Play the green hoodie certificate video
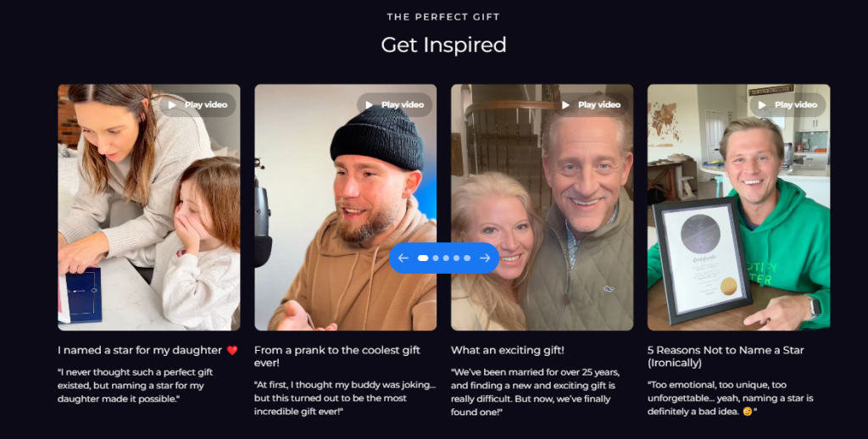Screen dimensions: 868x439 pyautogui.click(x=787, y=104)
